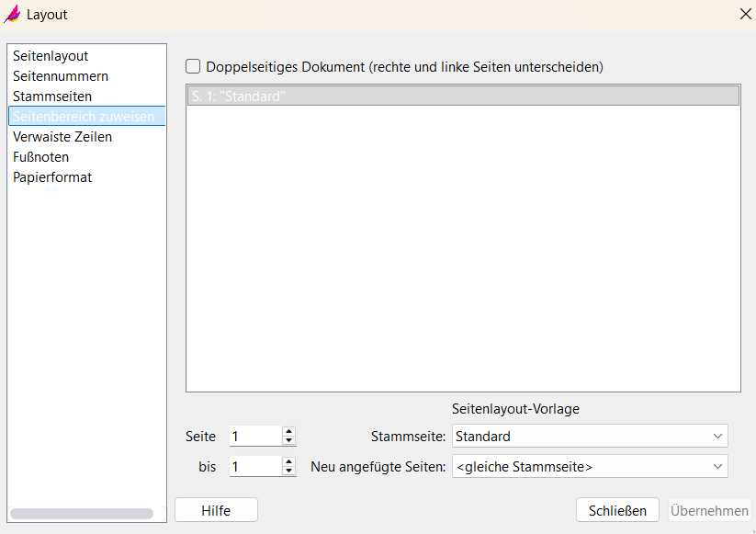Increase the bis value with up arrow
This screenshot has width=756, height=534.
289,461
